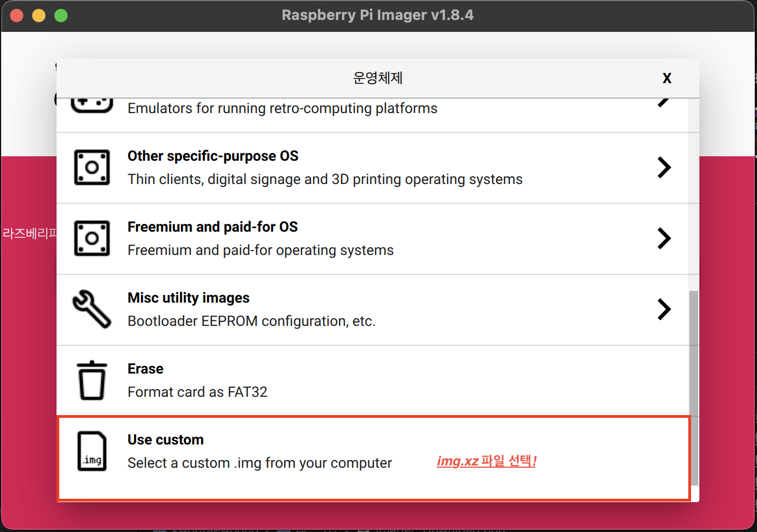757x532 pixels.
Task: Expand the Emulators category chevron
Action: pyautogui.click(x=664, y=103)
